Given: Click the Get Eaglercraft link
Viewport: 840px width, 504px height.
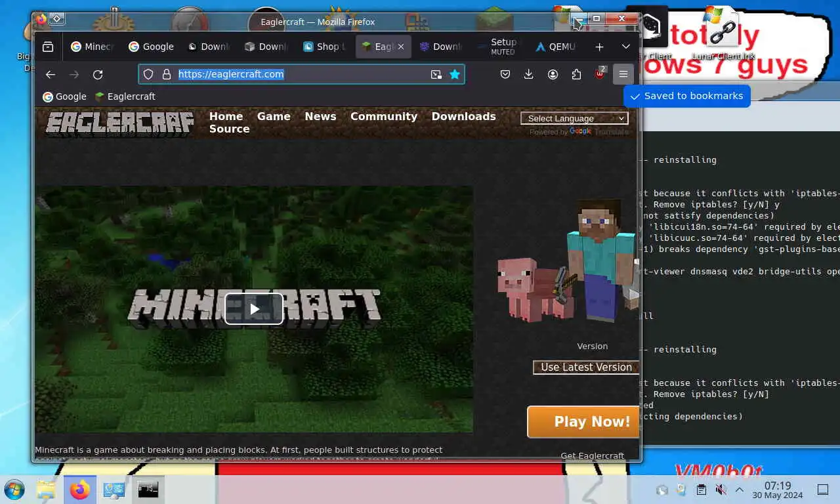Looking at the screenshot, I should 592,455.
